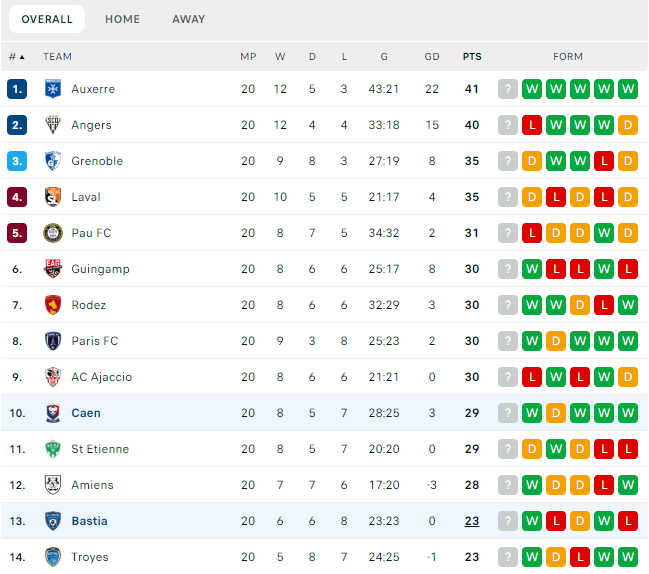Open the St Etienne green crest
This screenshot has height=574, width=649.
point(53,449)
